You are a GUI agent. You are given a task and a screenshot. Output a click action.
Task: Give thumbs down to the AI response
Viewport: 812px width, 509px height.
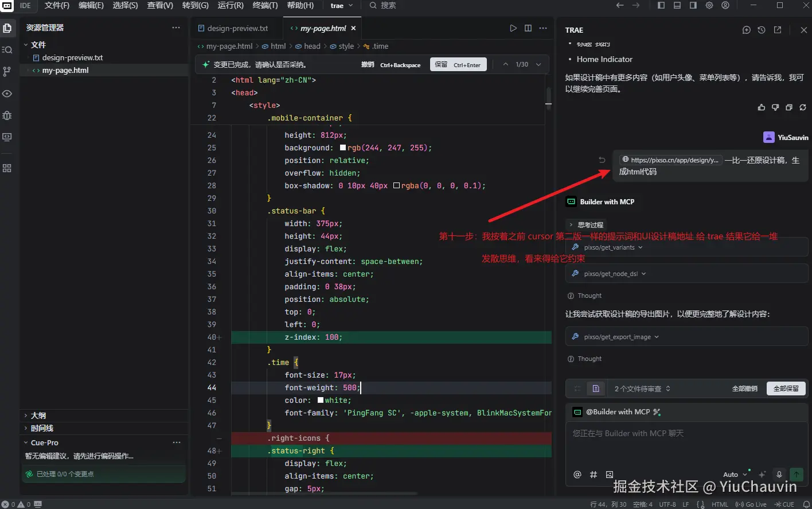point(775,107)
